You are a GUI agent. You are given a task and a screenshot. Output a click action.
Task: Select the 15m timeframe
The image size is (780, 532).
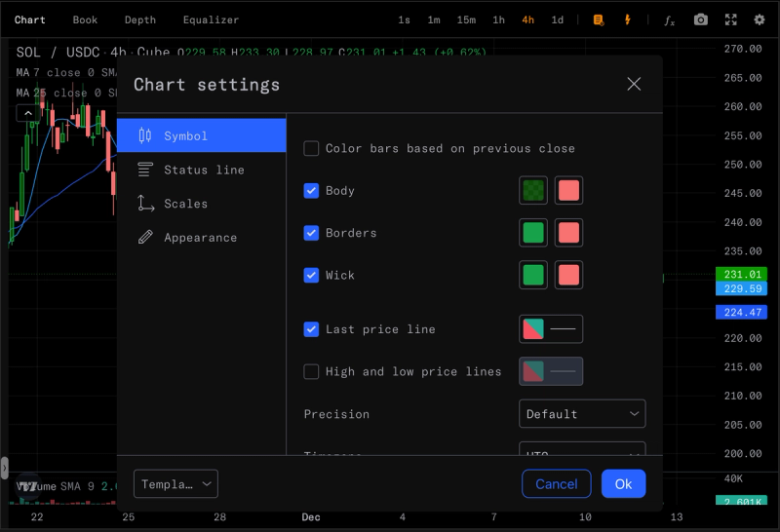tap(467, 19)
